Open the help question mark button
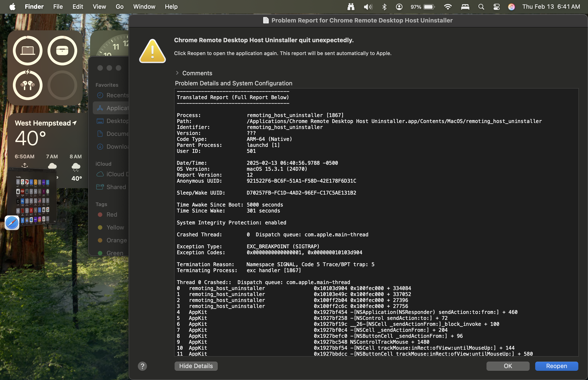Image resolution: width=588 pixels, height=380 pixels. (x=142, y=366)
